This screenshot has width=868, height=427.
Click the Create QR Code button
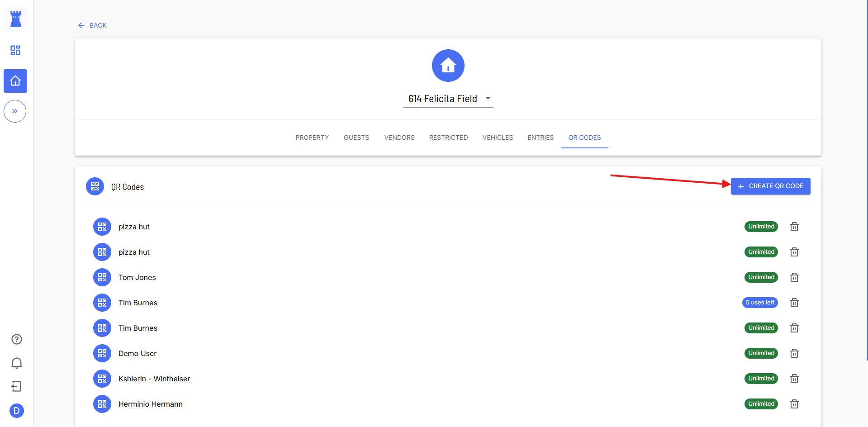point(770,186)
